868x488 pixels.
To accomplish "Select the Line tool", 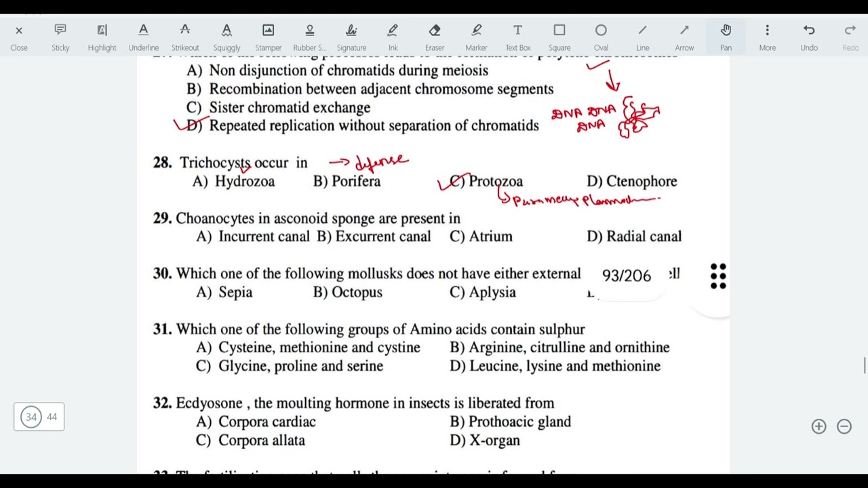I will click(x=642, y=37).
